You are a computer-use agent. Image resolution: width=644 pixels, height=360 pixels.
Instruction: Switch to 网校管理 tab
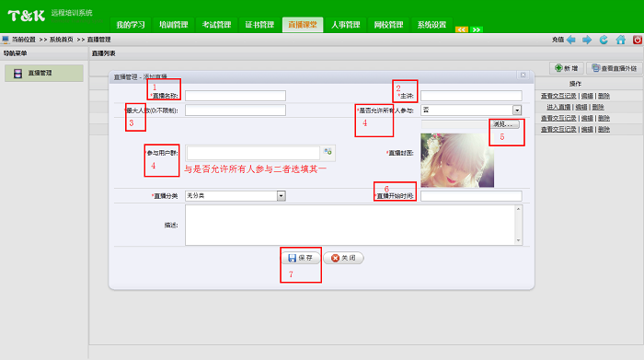(388, 25)
